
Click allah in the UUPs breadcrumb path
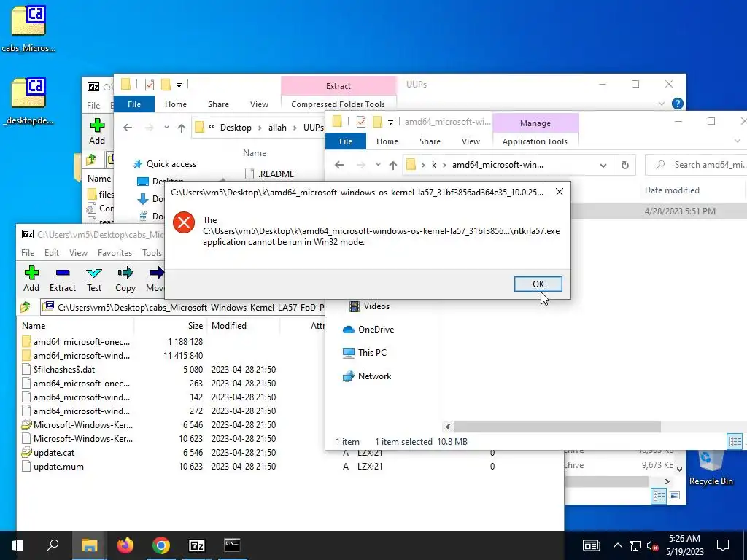coord(277,128)
